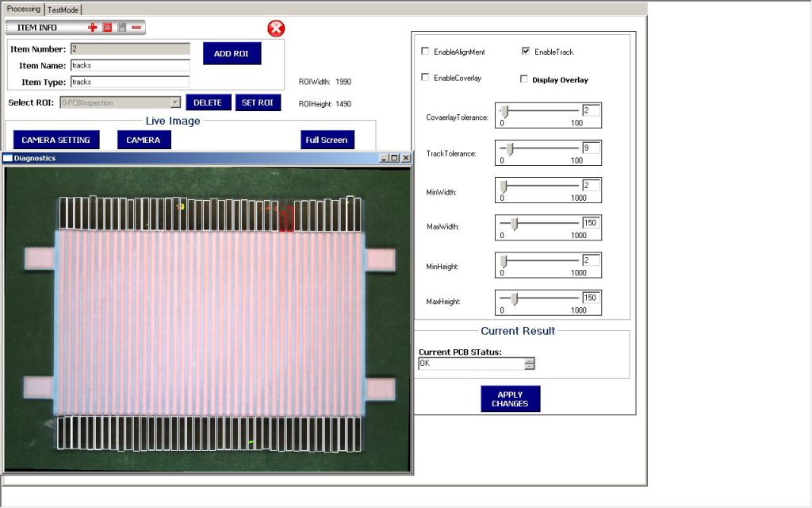Switch to the TestMode tab
Image resolution: width=812 pixels, height=508 pixels.
(x=63, y=10)
